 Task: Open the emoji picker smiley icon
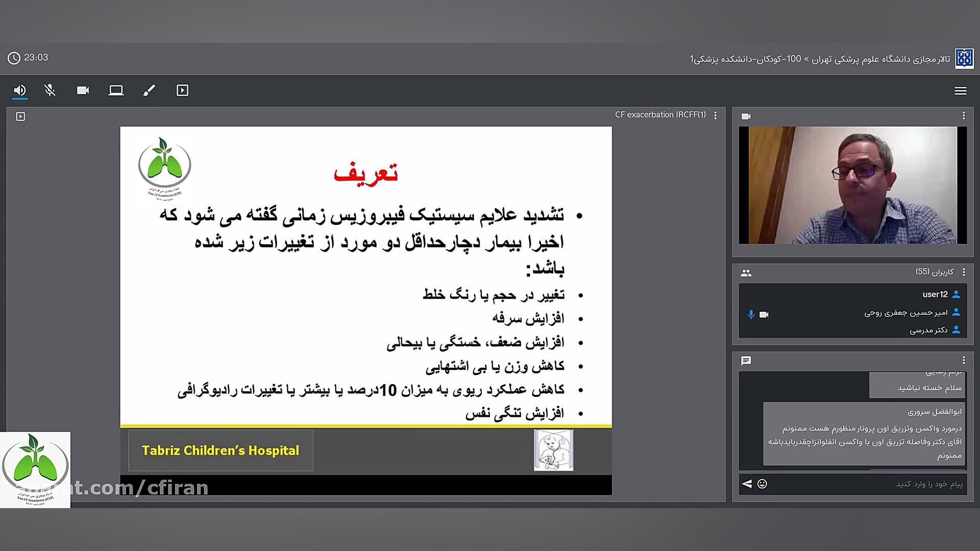point(762,484)
